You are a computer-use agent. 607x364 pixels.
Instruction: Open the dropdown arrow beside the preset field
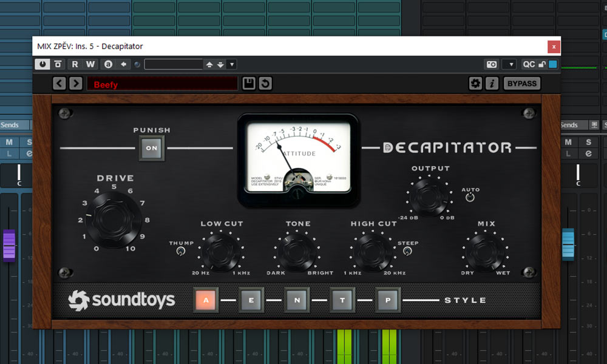(231, 64)
